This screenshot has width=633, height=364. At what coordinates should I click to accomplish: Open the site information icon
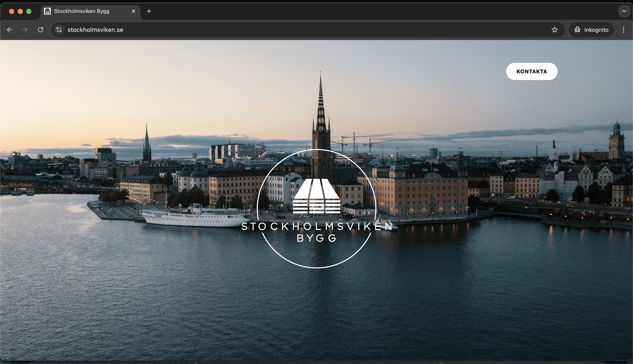click(59, 30)
